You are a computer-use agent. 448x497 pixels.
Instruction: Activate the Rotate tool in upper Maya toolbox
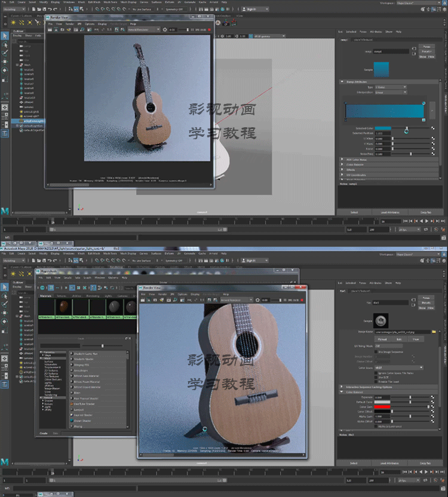pyautogui.click(x=5, y=70)
